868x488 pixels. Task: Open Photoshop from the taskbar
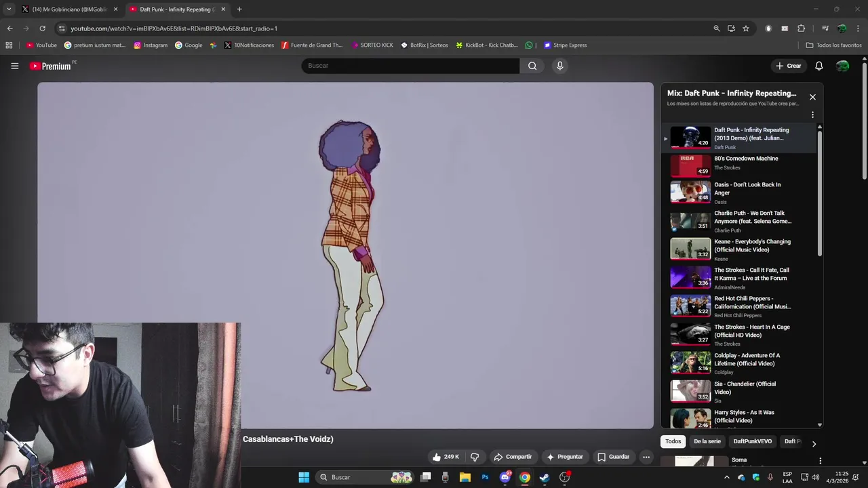coord(485,477)
